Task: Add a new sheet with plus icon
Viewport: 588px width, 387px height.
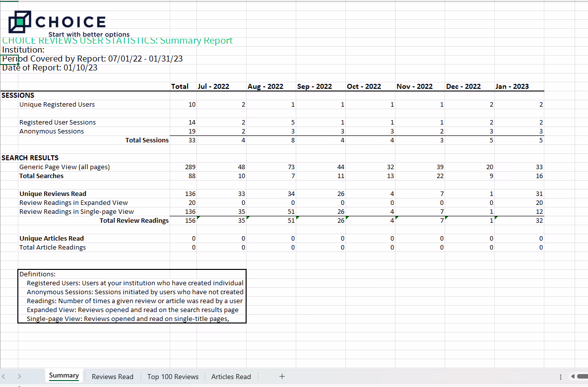Action: click(282, 376)
